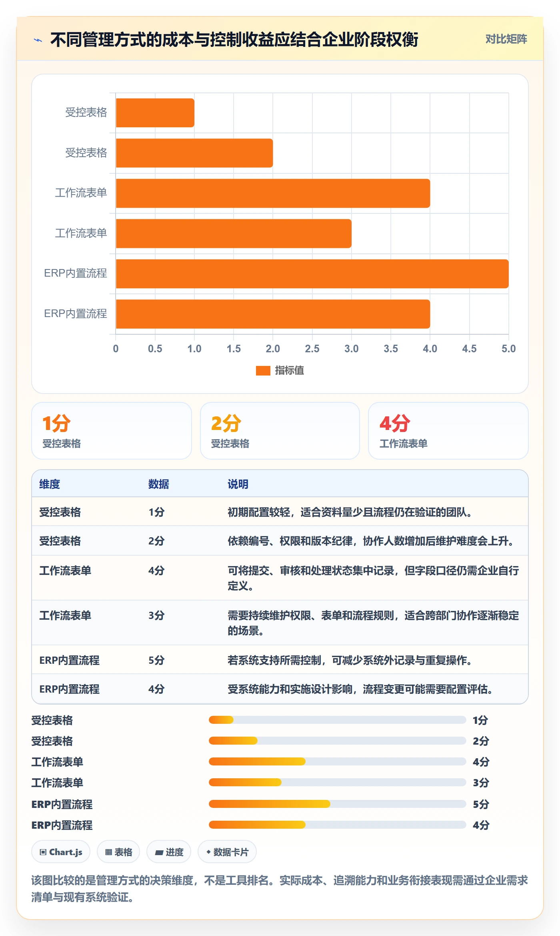This screenshot has height=936, width=560.
Task: Click the 数据 column header
Action: point(159,484)
